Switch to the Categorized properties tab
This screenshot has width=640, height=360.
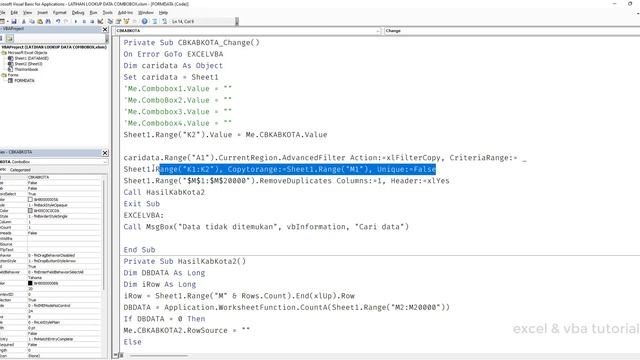pyautogui.click(x=20, y=170)
